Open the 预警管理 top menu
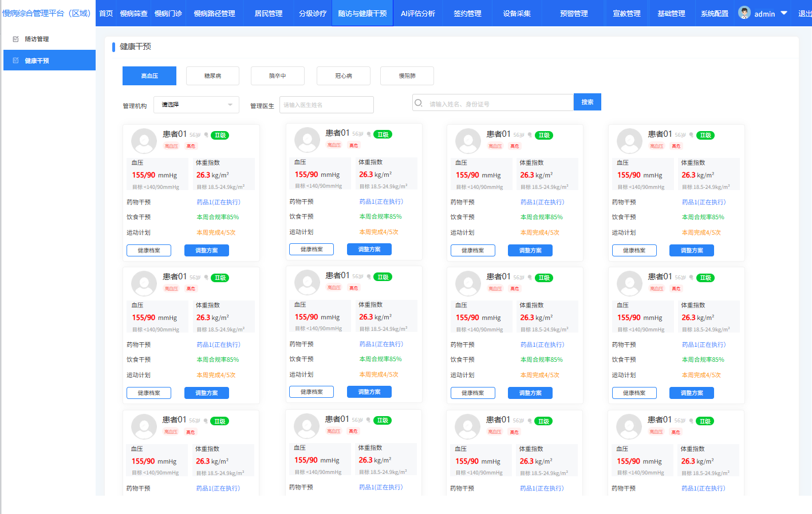 pos(573,13)
